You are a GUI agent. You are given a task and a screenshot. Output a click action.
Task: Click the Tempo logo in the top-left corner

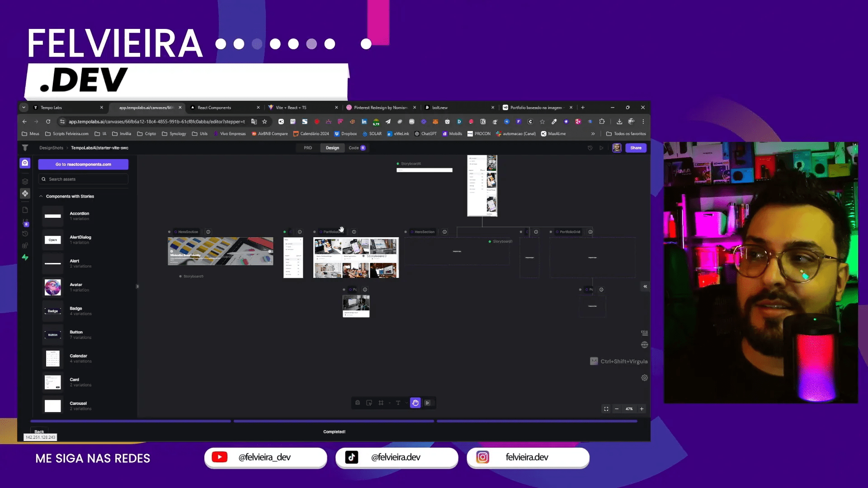click(25, 148)
